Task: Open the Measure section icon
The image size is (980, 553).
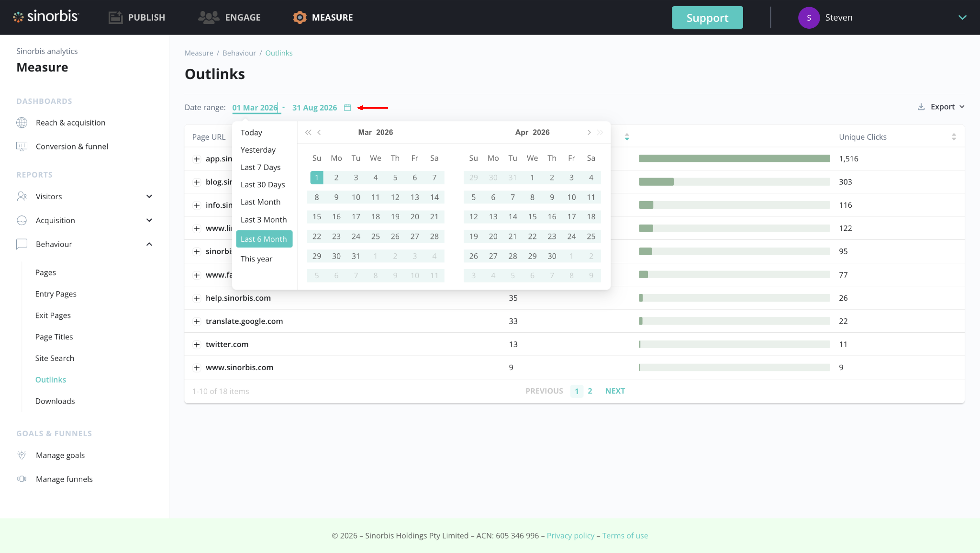Action: coord(300,17)
